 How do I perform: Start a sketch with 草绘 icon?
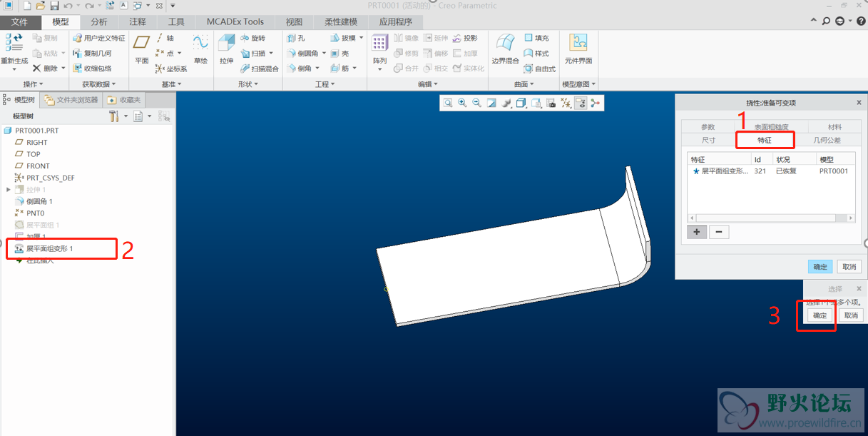pyautogui.click(x=200, y=49)
